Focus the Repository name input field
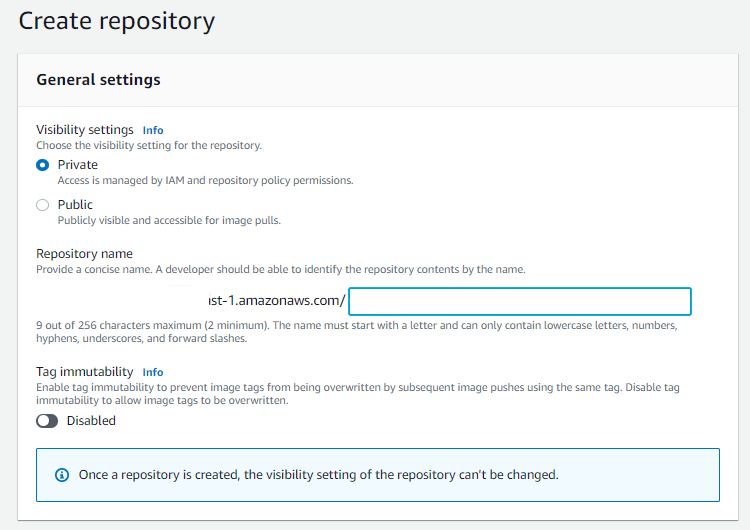750x530 pixels. click(519, 301)
